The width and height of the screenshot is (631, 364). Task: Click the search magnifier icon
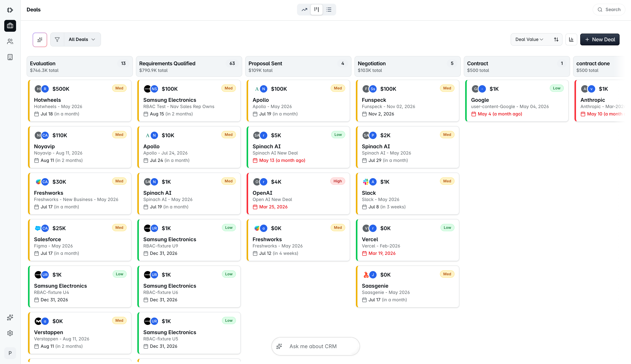(600, 10)
